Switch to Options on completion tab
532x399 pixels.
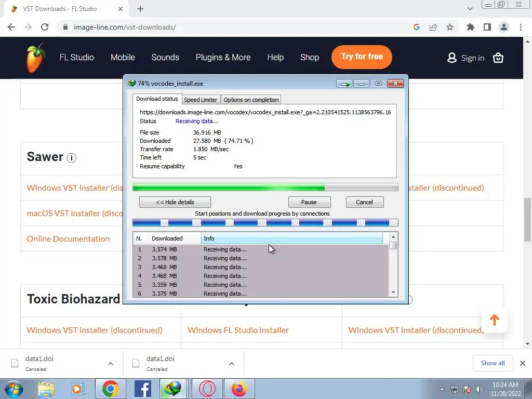click(251, 100)
